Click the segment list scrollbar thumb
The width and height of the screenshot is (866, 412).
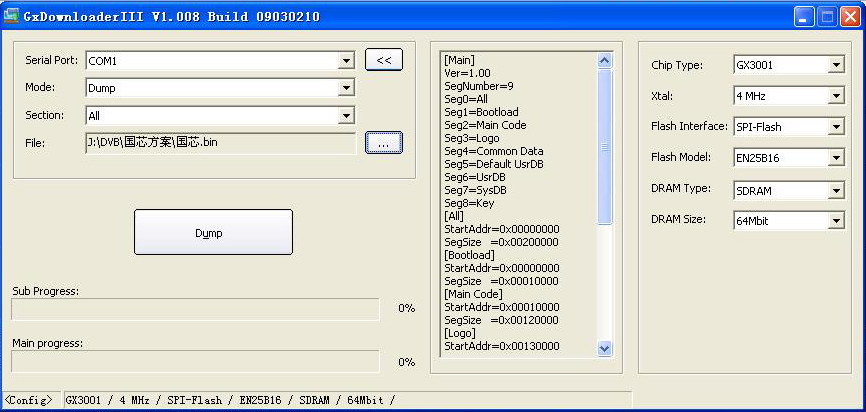(605, 146)
